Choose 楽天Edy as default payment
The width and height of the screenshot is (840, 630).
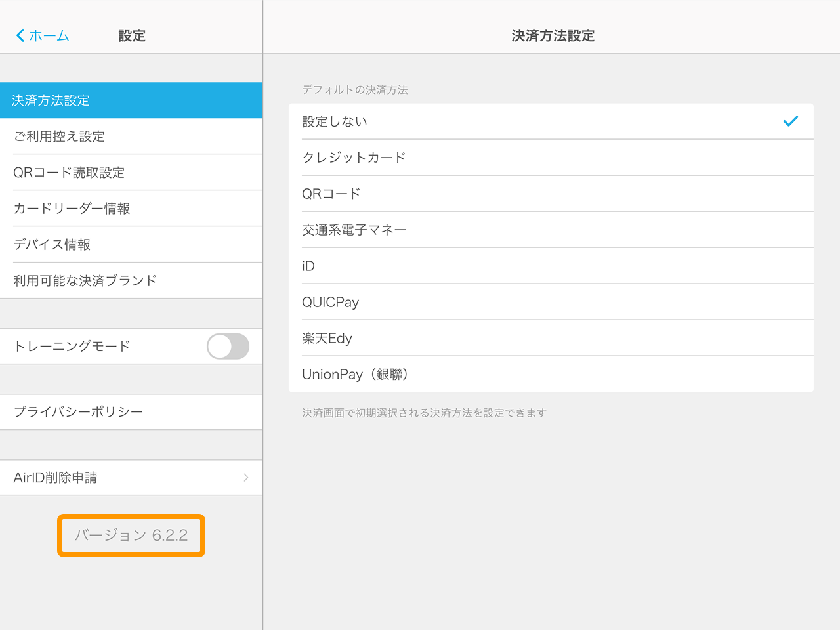pos(551,338)
